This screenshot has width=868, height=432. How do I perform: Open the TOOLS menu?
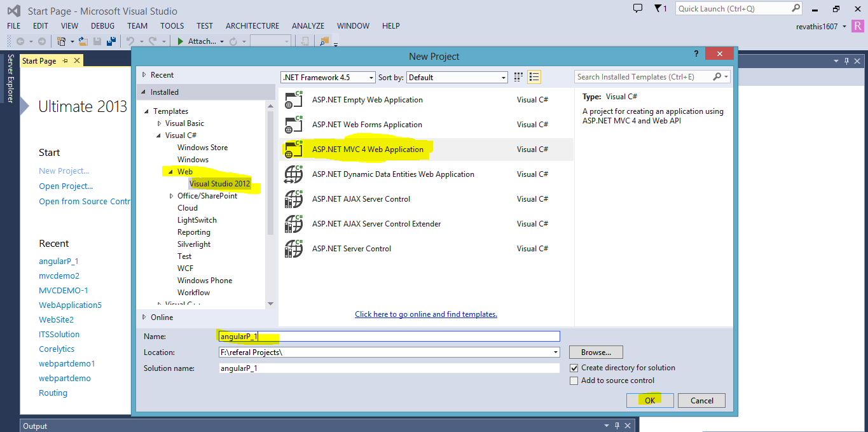coord(172,26)
